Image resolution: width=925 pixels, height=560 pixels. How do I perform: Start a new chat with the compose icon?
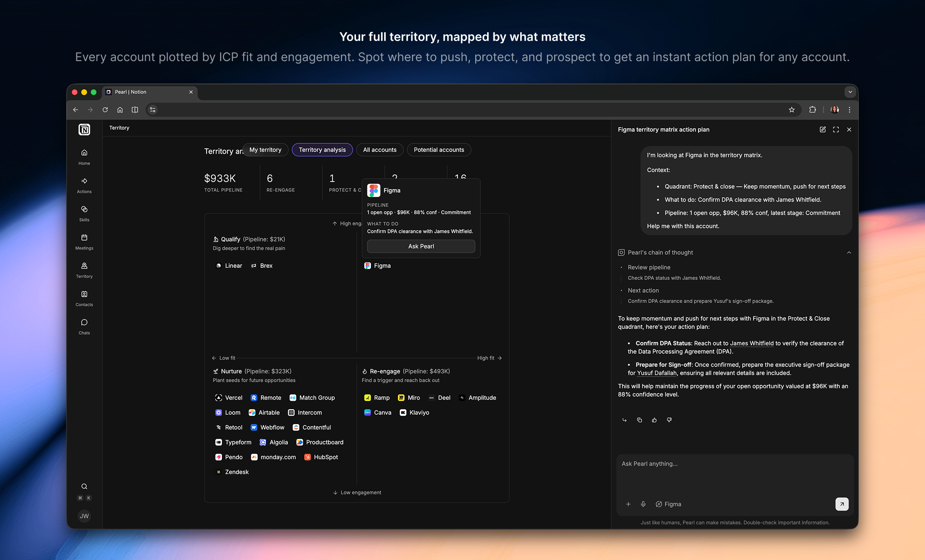point(822,129)
